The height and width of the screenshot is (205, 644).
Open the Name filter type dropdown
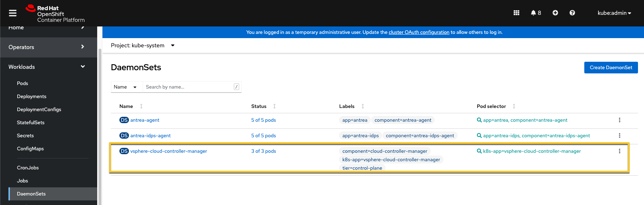coord(127,87)
